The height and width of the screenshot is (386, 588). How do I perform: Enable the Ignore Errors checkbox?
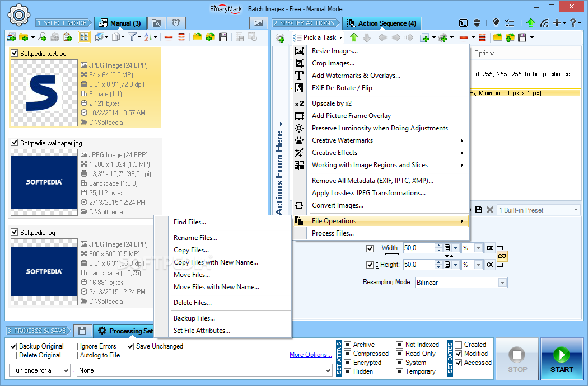(x=74, y=346)
